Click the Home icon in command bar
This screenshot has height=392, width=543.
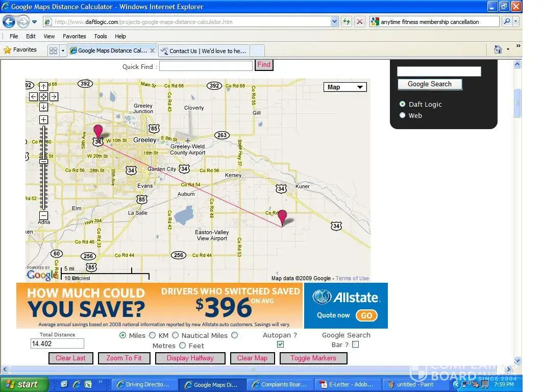click(498, 50)
